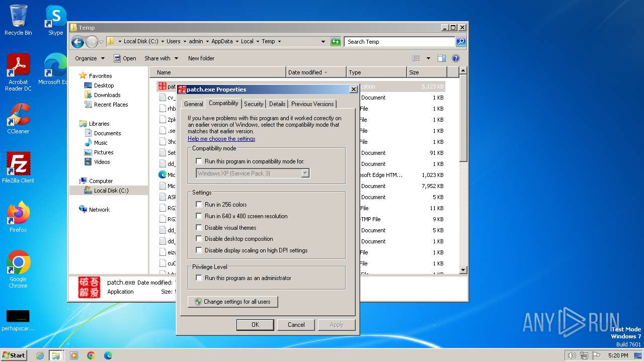Image resolution: width=644 pixels, height=362 pixels.
Task: Launch Acrobat Reader DC shortcut
Action: pos(18,72)
